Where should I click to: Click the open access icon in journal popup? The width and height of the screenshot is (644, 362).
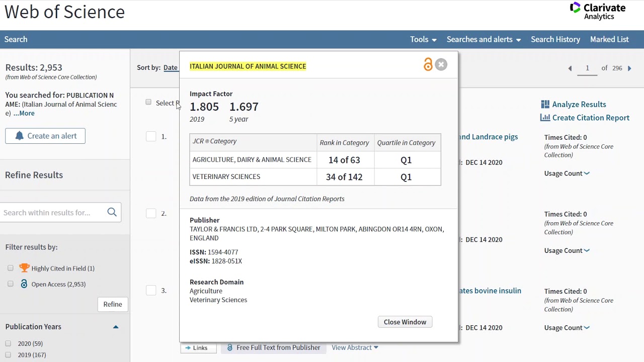point(428,64)
